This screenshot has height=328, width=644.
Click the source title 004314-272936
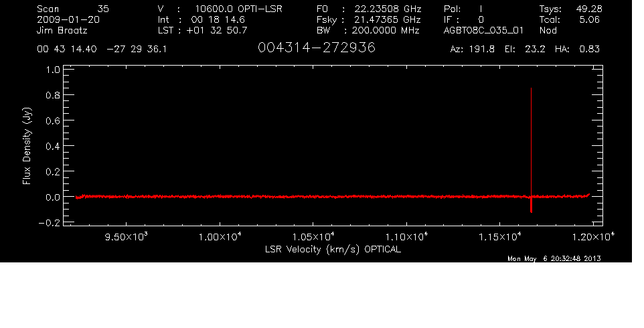click(316, 48)
